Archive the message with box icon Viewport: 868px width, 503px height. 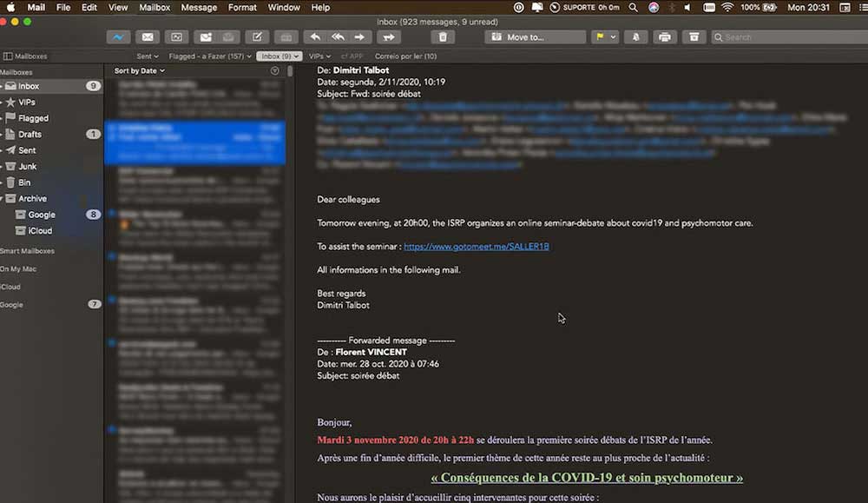tap(694, 37)
